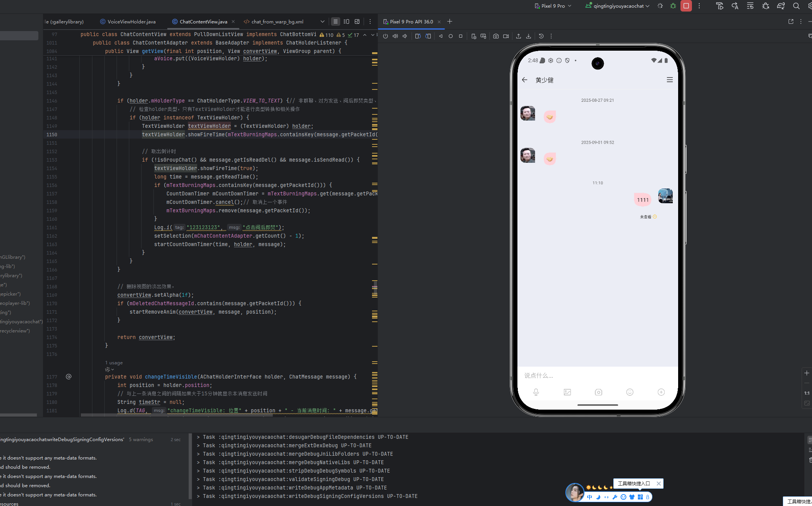Image resolution: width=812 pixels, height=506 pixels.
Task: Start debugging with the green bug icon
Action: (x=673, y=6)
